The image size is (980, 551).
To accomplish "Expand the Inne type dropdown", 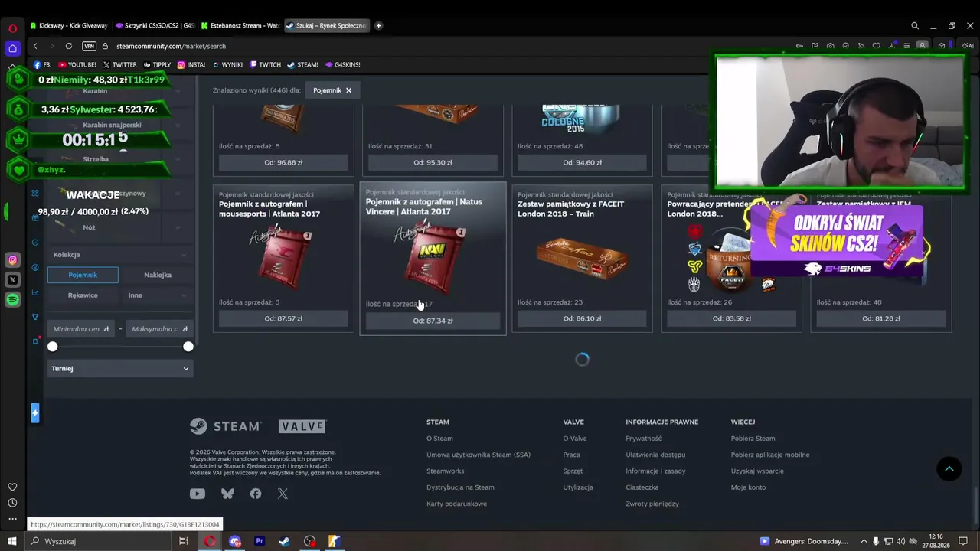I will tap(158, 295).
